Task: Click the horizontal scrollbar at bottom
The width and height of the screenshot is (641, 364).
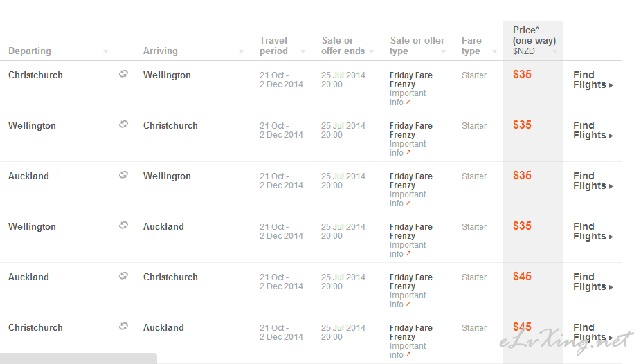Action: coord(78,358)
